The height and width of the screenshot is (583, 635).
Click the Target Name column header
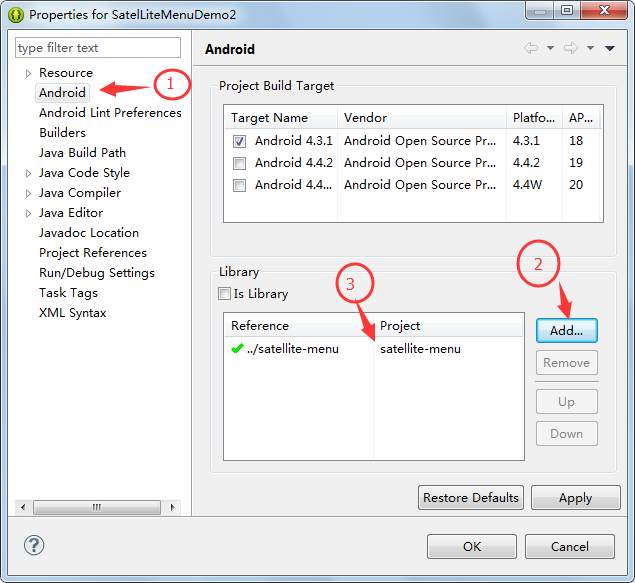(281, 118)
